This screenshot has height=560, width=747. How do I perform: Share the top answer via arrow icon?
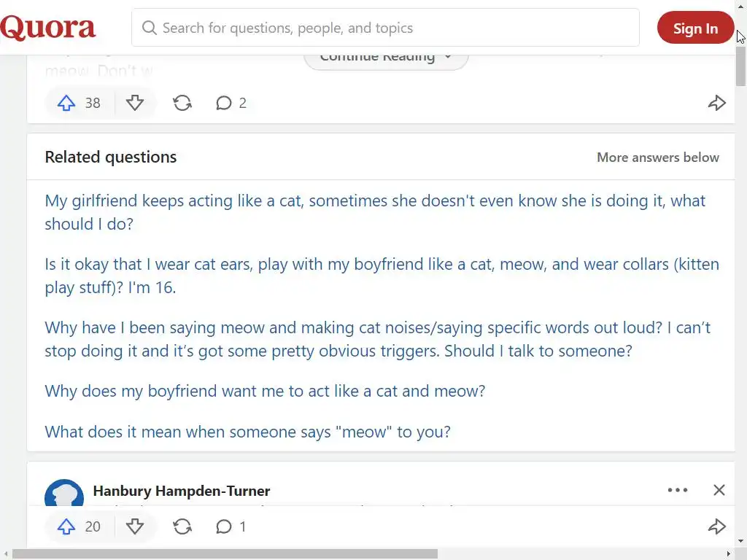tap(717, 103)
